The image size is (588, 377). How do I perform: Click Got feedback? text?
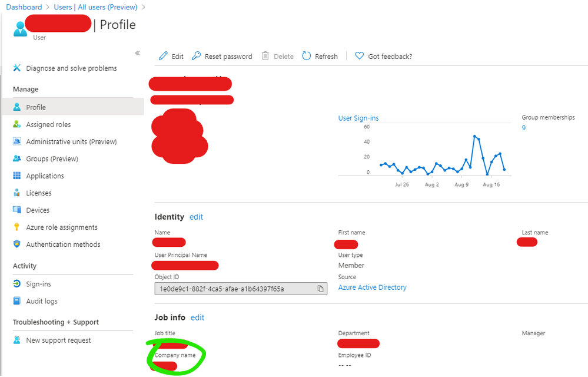(x=390, y=57)
